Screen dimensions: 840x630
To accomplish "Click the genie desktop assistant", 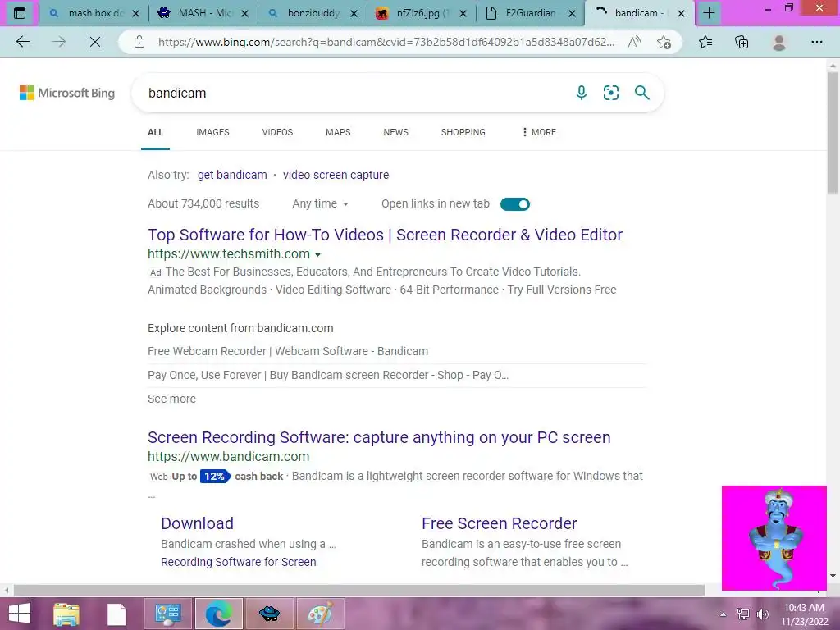I will [774, 538].
